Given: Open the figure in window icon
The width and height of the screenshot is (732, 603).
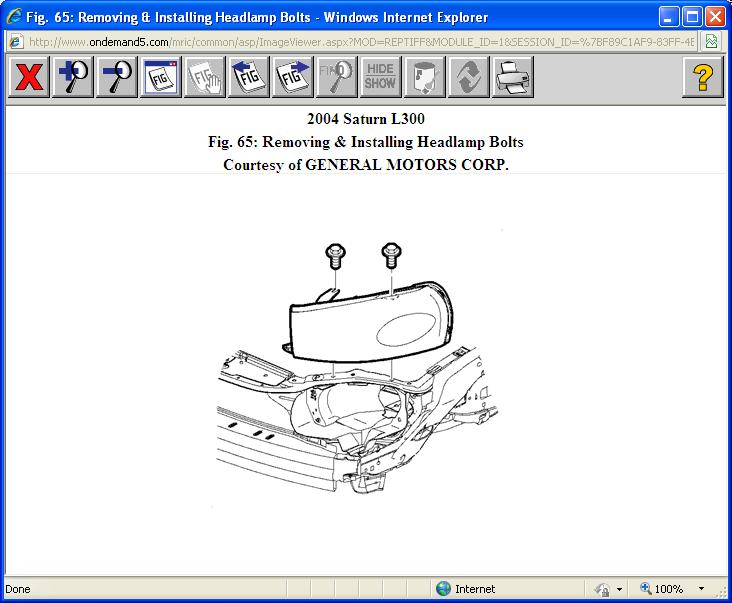Looking at the screenshot, I should point(161,77).
